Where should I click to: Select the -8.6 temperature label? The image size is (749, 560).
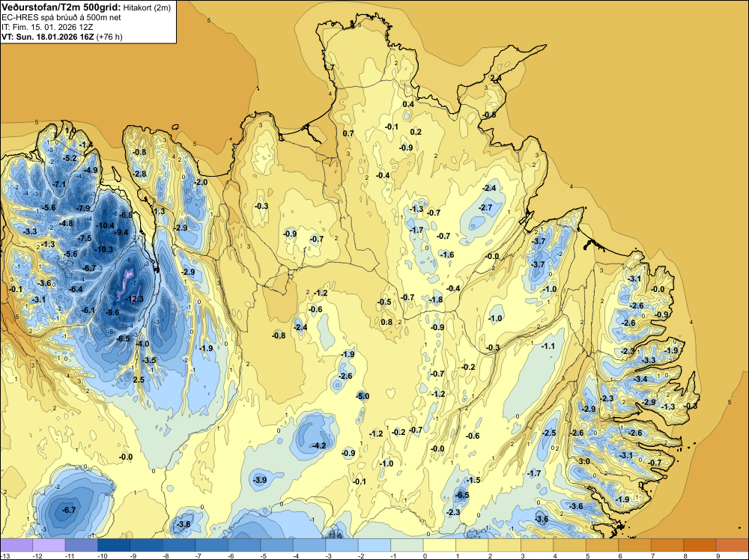click(112, 313)
